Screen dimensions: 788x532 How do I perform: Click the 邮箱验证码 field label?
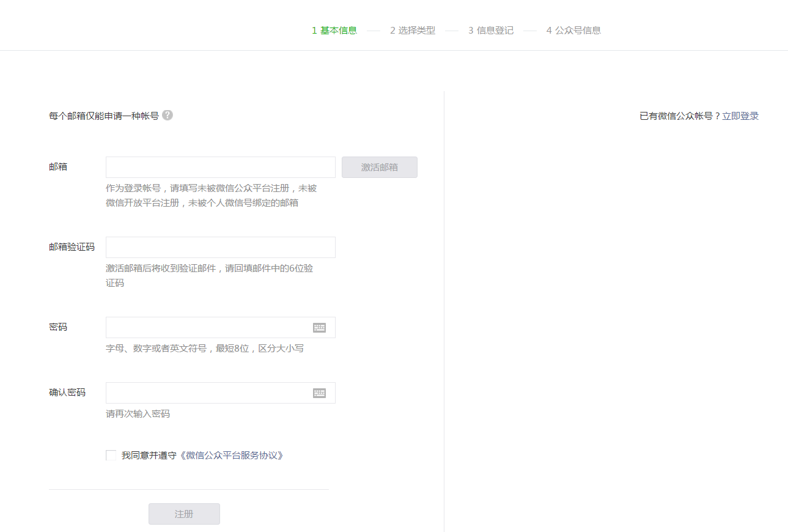tap(72, 248)
